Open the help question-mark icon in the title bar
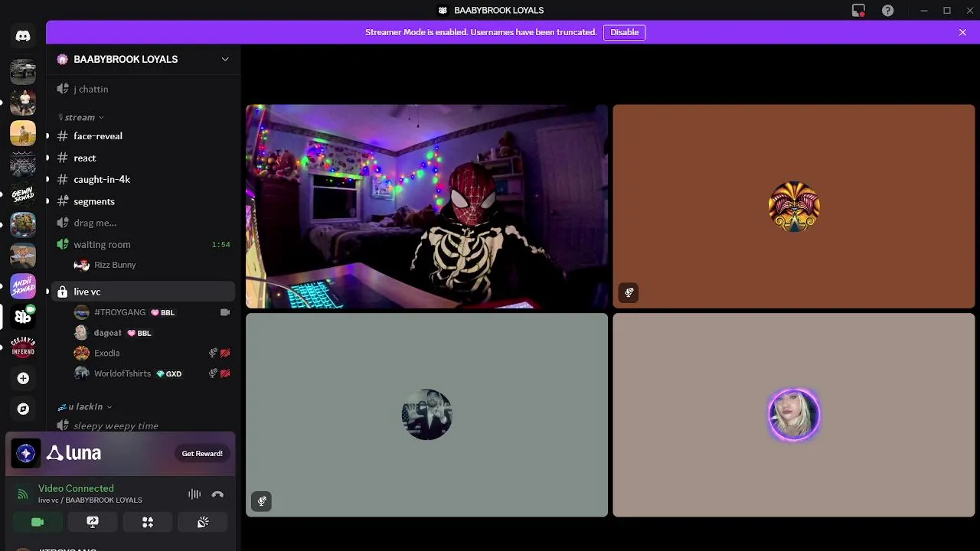 click(x=887, y=11)
